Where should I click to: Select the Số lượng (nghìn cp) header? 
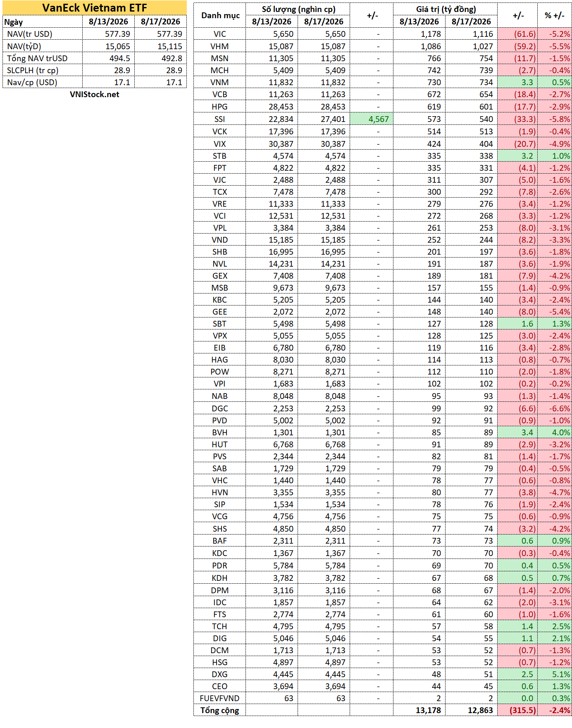coord(298,9)
